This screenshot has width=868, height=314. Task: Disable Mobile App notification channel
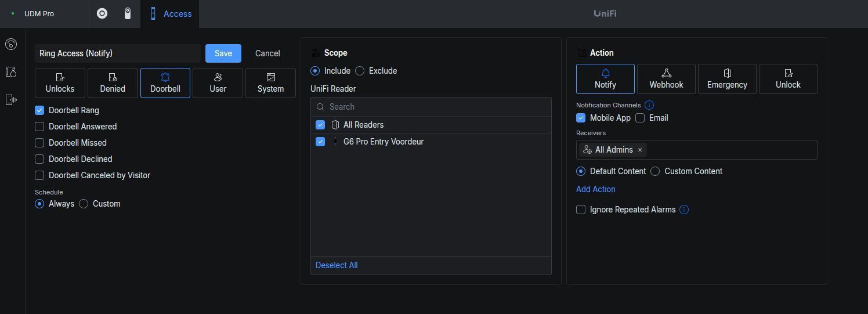click(x=581, y=118)
